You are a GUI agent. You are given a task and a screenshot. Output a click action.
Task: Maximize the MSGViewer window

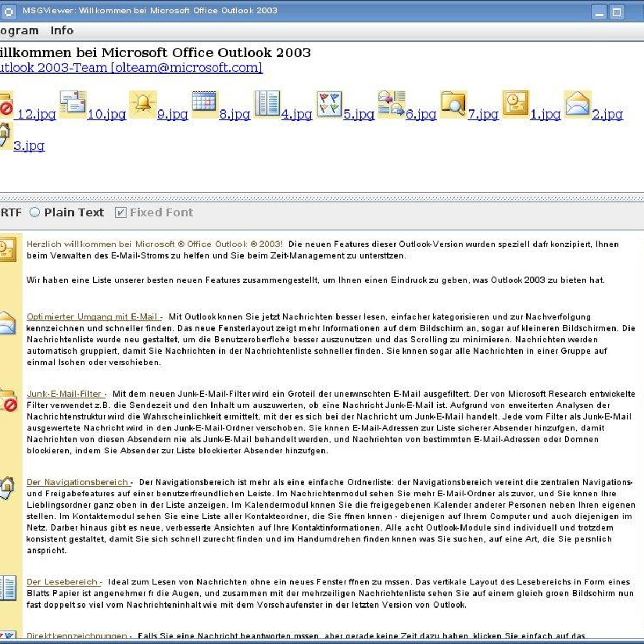617,12
